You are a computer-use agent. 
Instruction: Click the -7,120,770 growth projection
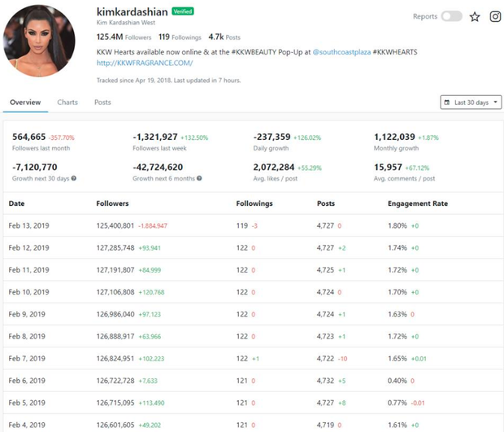(x=35, y=168)
